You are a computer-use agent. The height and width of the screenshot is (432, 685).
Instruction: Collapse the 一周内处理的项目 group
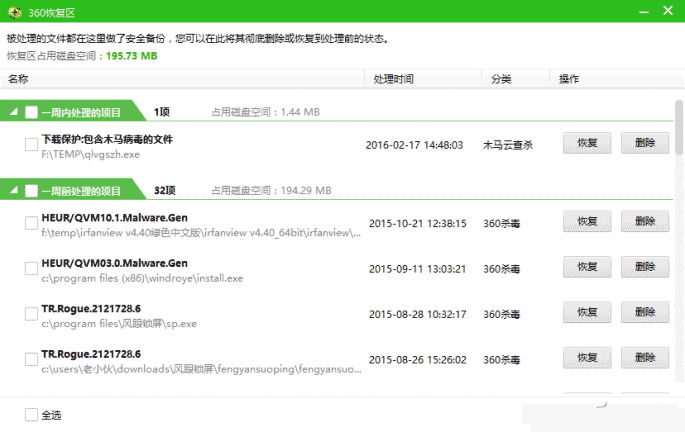click(14, 112)
